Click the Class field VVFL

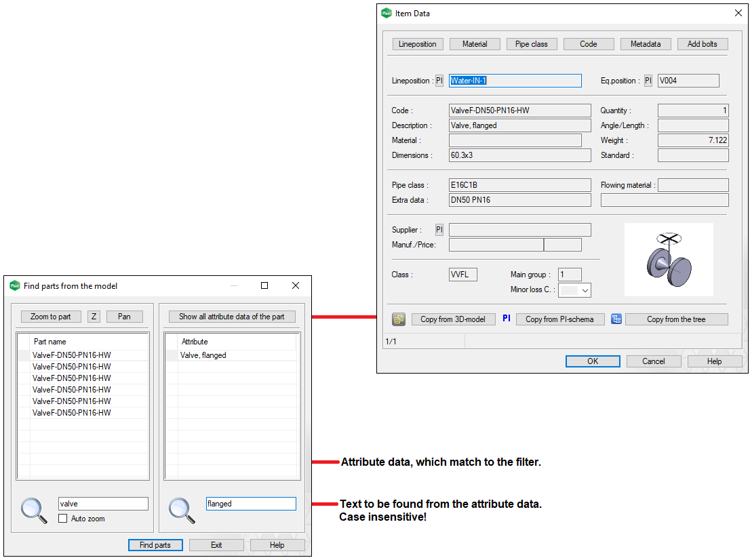(463, 275)
